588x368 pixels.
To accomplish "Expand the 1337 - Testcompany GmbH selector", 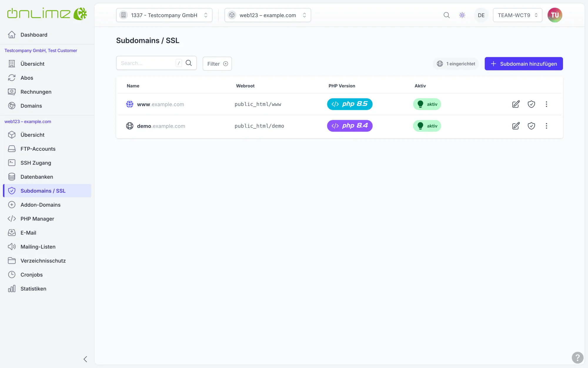I will click(x=164, y=15).
